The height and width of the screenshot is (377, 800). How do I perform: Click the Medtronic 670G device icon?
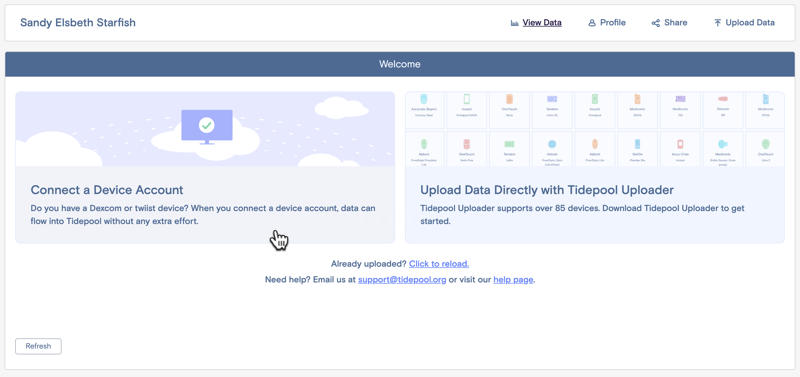click(765, 99)
